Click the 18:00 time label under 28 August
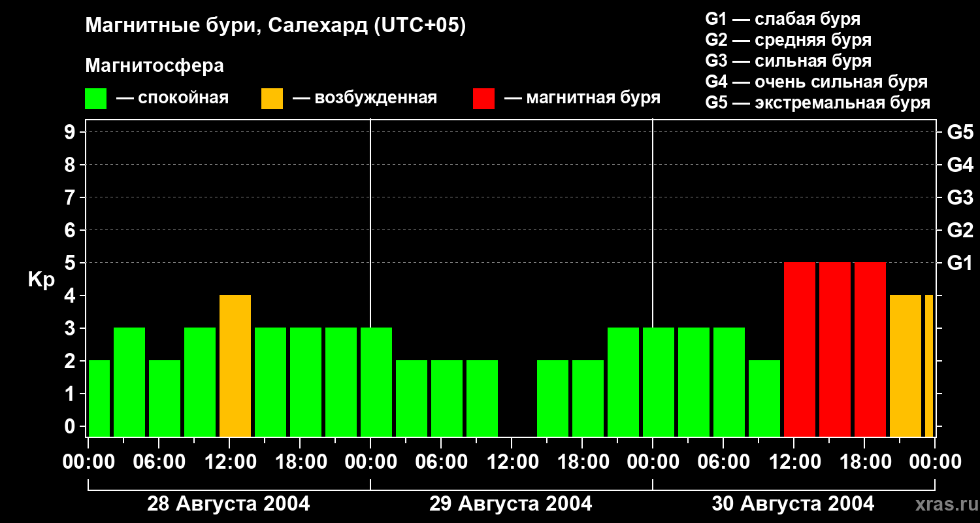 301,462
